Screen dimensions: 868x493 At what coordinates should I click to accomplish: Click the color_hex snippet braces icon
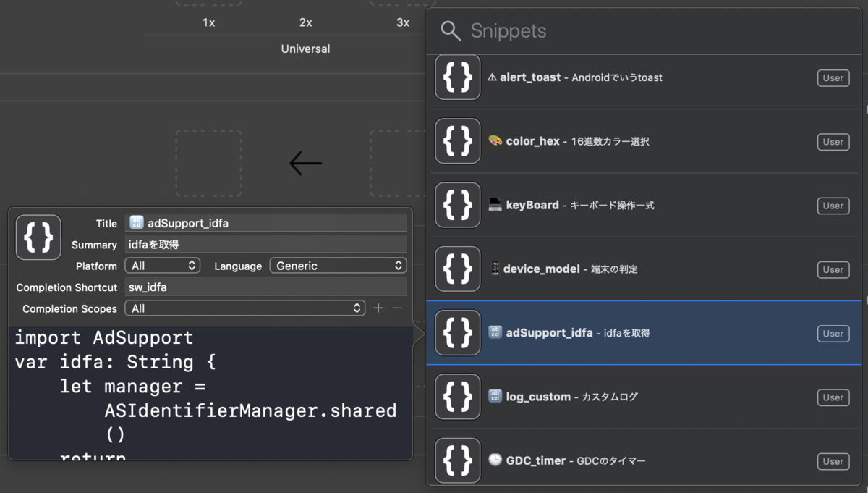pos(458,141)
